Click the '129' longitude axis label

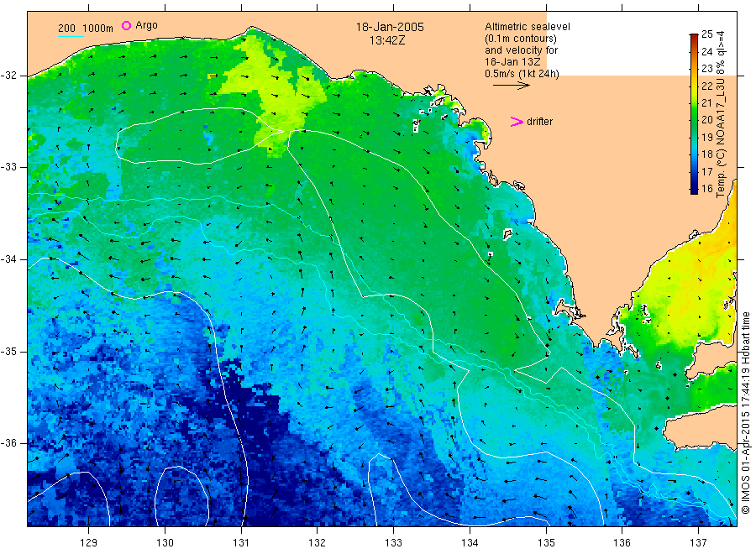(x=89, y=543)
